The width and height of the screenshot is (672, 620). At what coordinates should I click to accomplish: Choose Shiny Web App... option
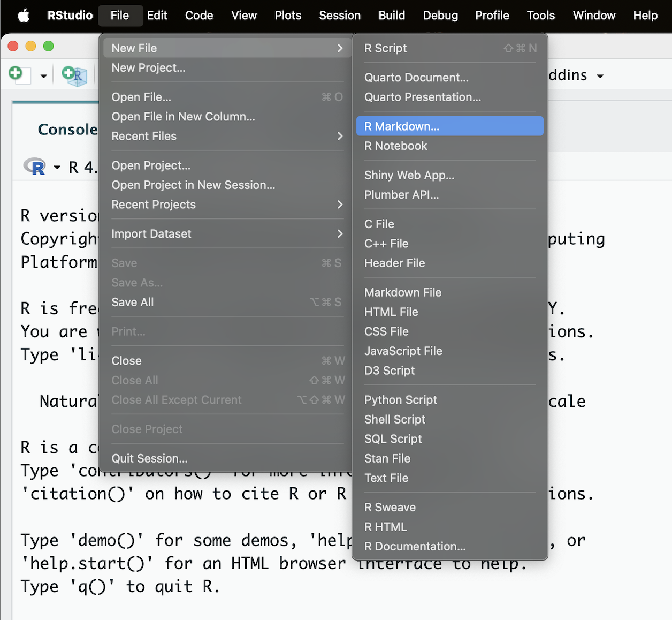[450, 175]
